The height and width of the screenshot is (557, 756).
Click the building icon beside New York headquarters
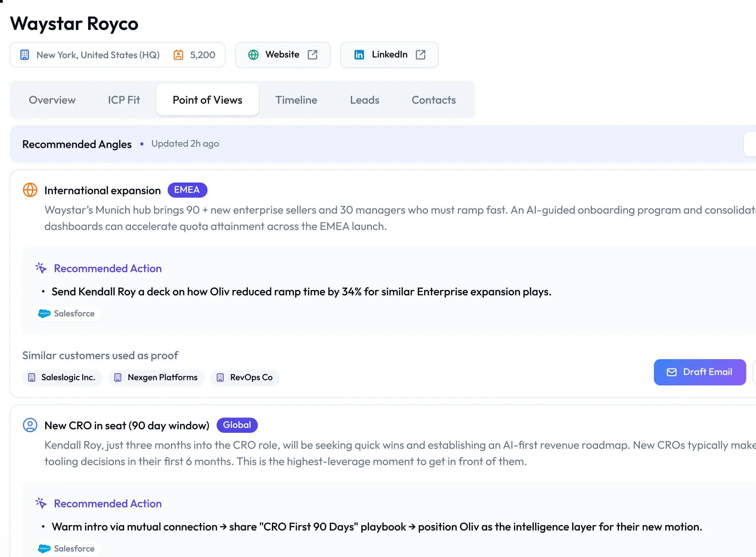pos(24,55)
